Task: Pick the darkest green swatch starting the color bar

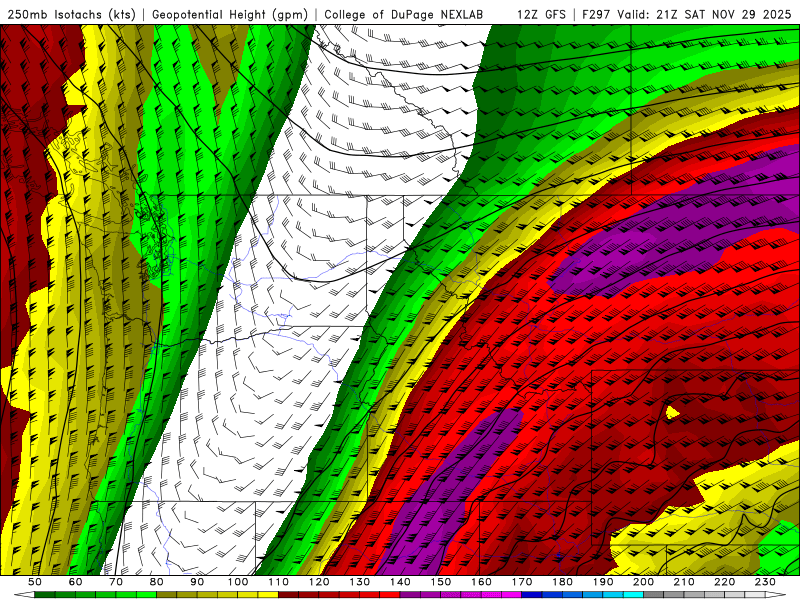Action: (45, 594)
